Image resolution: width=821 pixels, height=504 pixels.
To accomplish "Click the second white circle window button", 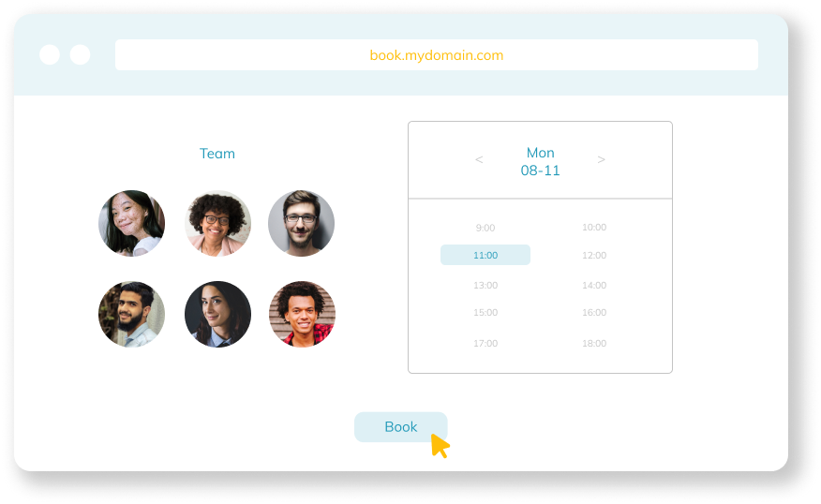I will tap(80, 54).
